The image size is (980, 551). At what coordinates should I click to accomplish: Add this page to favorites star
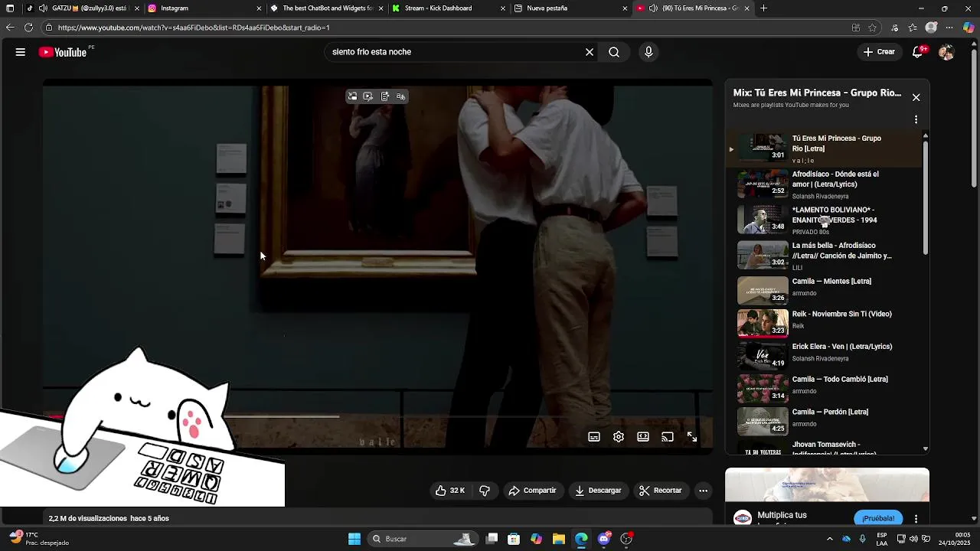tap(872, 28)
